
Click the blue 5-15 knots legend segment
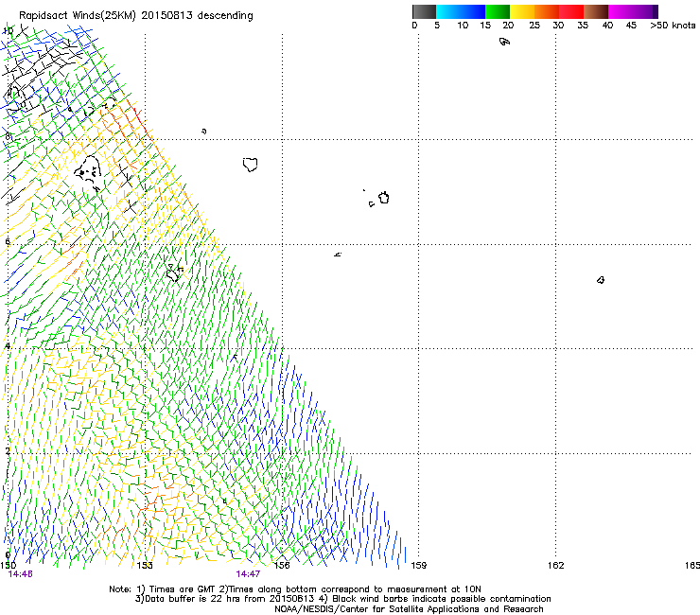click(x=461, y=11)
